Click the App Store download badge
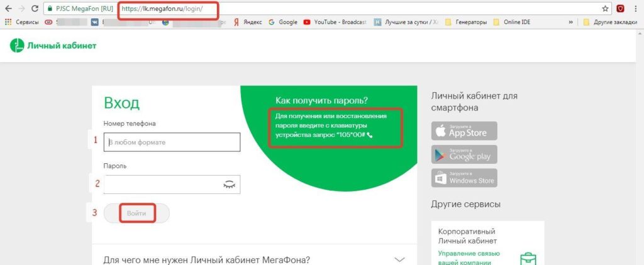 point(464,131)
